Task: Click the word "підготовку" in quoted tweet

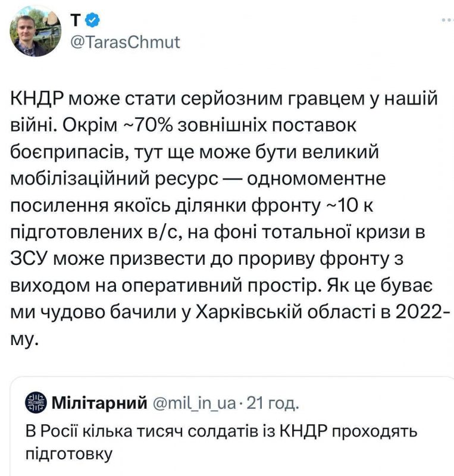Action: 70,455
